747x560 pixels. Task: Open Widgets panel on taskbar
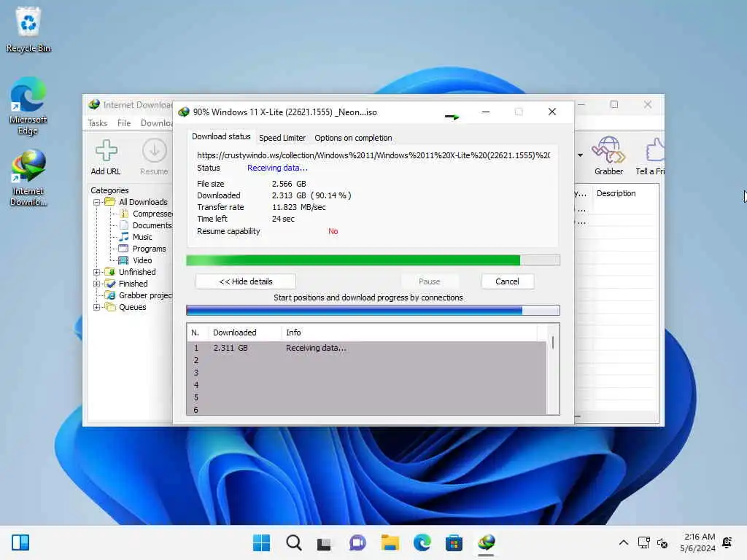click(x=20, y=542)
